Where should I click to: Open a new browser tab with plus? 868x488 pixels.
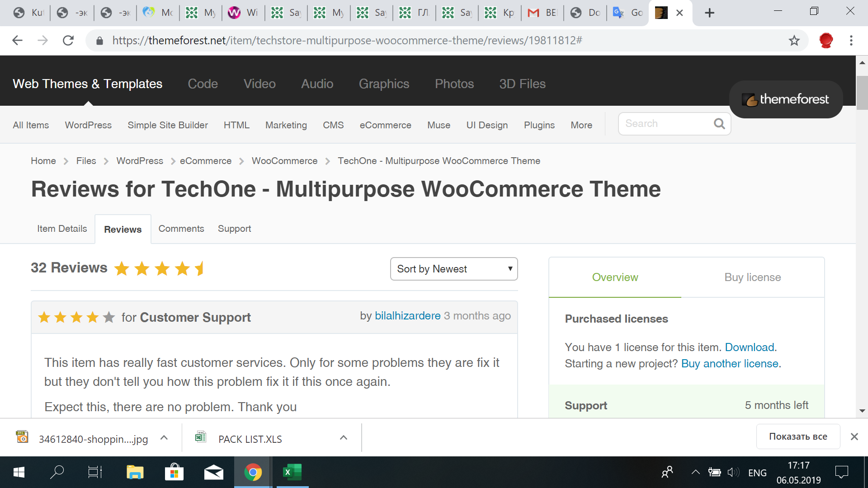point(710,13)
